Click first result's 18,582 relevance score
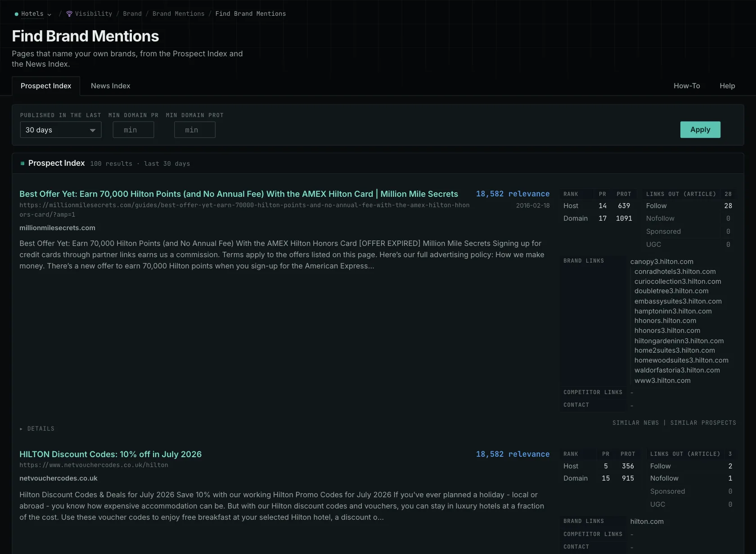The height and width of the screenshot is (554, 756). 513,194
